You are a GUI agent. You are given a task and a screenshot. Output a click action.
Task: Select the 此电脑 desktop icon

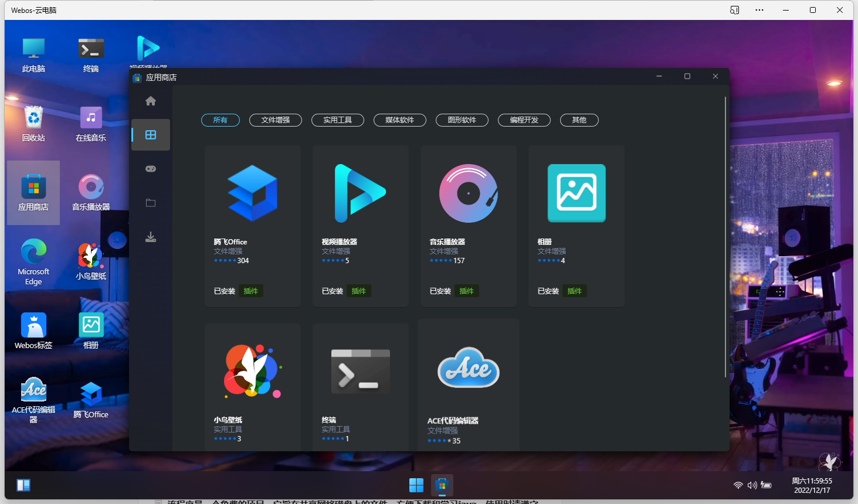click(33, 55)
